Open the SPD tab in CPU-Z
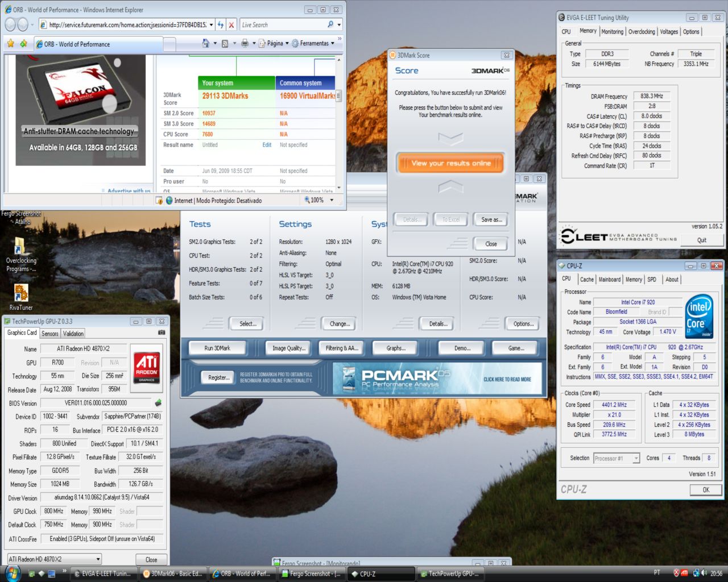This screenshot has width=728, height=582. [652, 280]
